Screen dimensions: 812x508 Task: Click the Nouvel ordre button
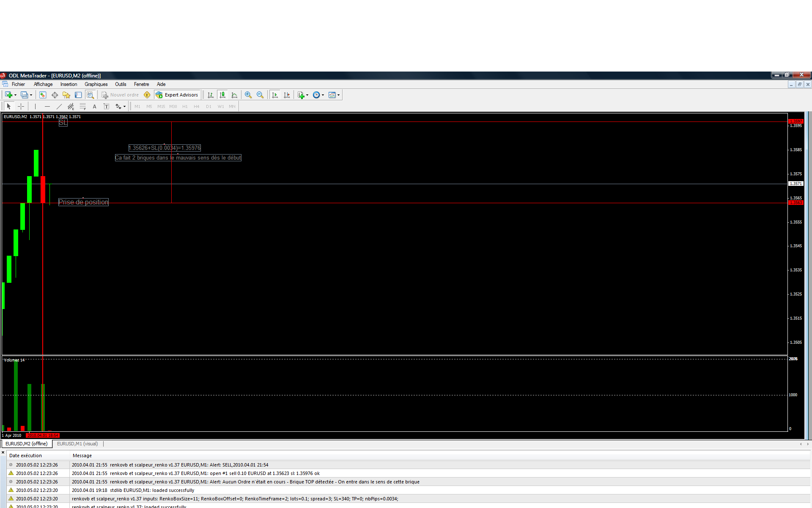121,95
